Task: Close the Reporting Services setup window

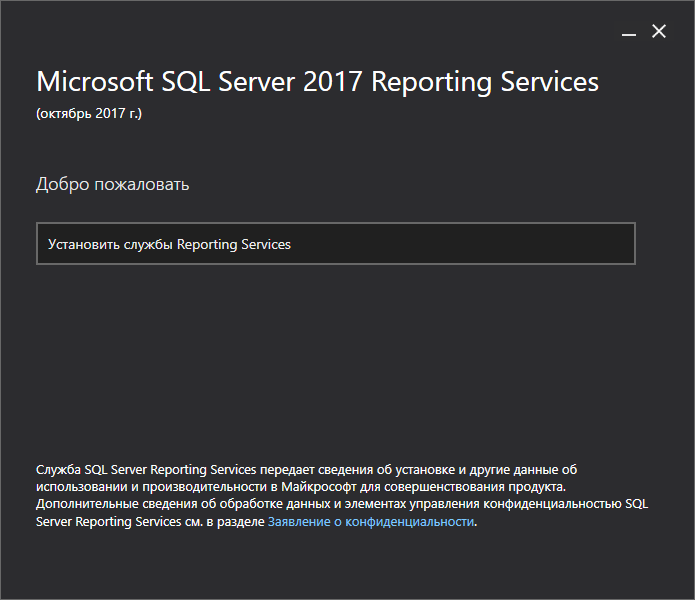Action: (659, 31)
